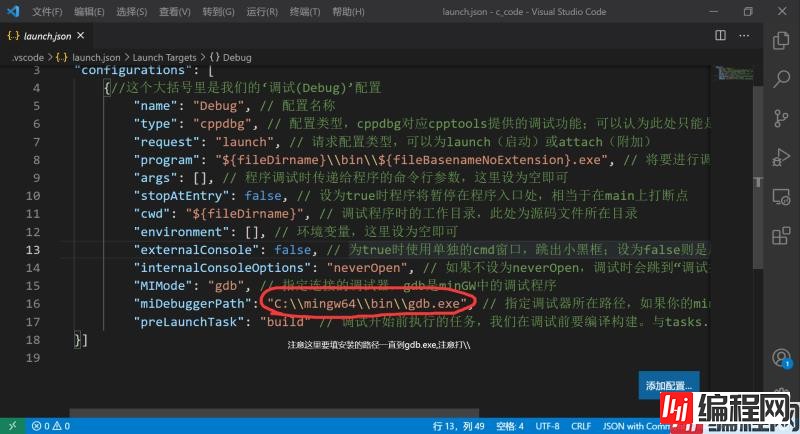Open the 运行(R) menu
The width and height of the screenshot is (800, 434).
[261, 12]
